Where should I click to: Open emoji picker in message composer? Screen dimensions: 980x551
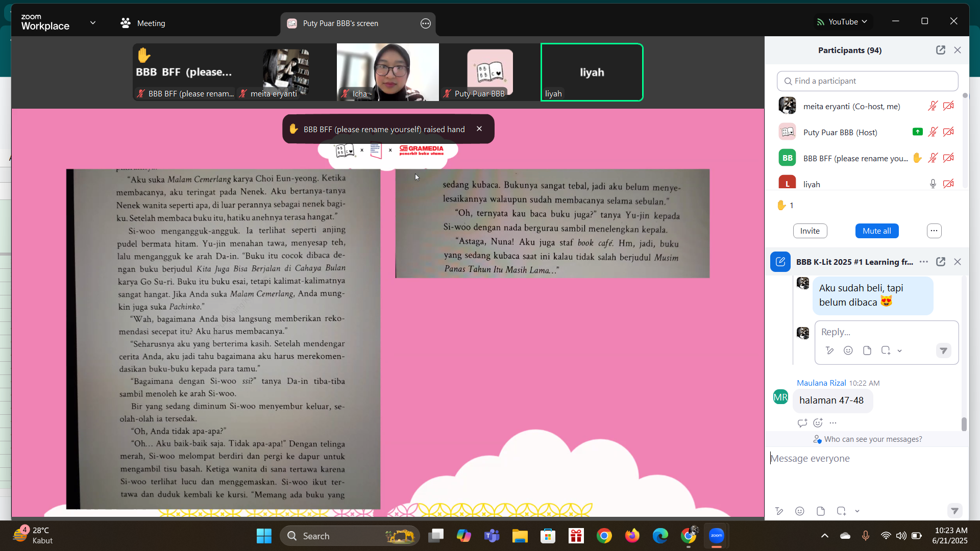[800, 511]
